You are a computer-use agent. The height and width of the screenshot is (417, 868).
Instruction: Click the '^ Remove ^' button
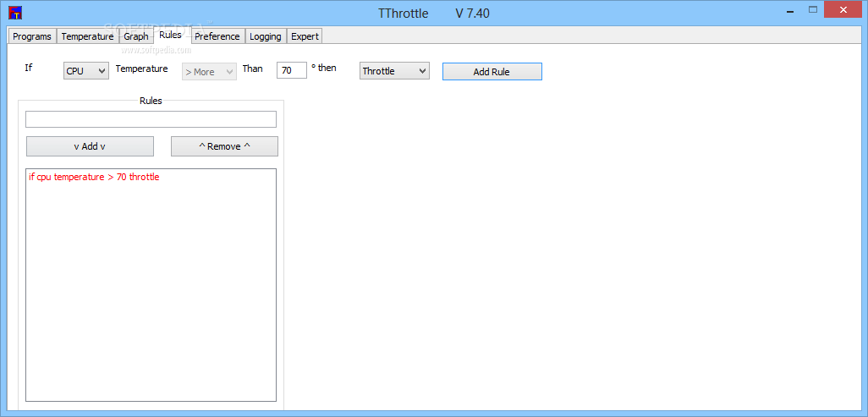224,146
